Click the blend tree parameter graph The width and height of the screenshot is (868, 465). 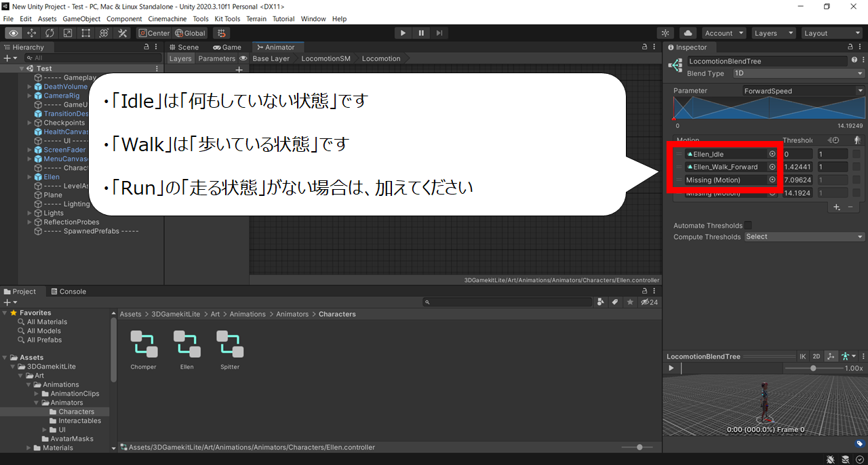click(x=768, y=108)
